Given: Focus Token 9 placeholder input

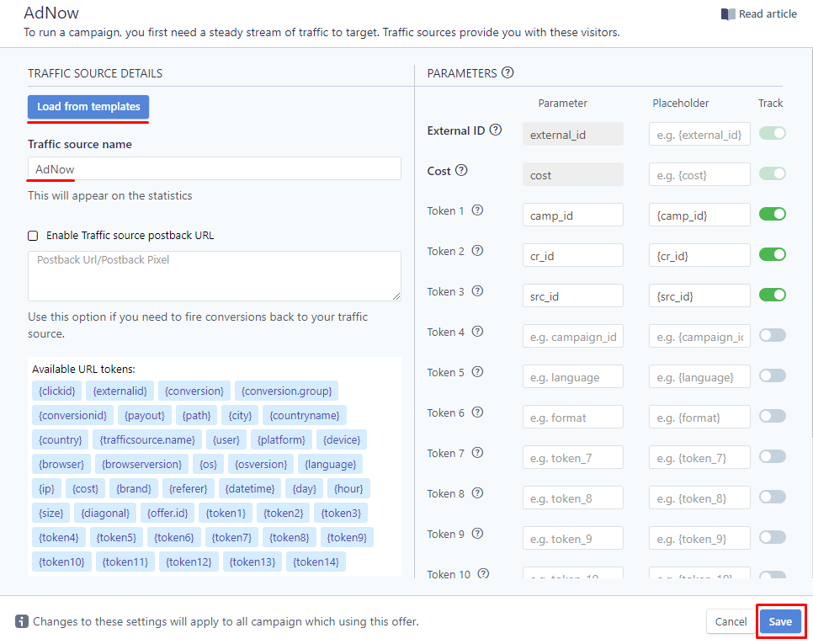Looking at the screenshot, I should pyautogui.click(x=699, y=538).
